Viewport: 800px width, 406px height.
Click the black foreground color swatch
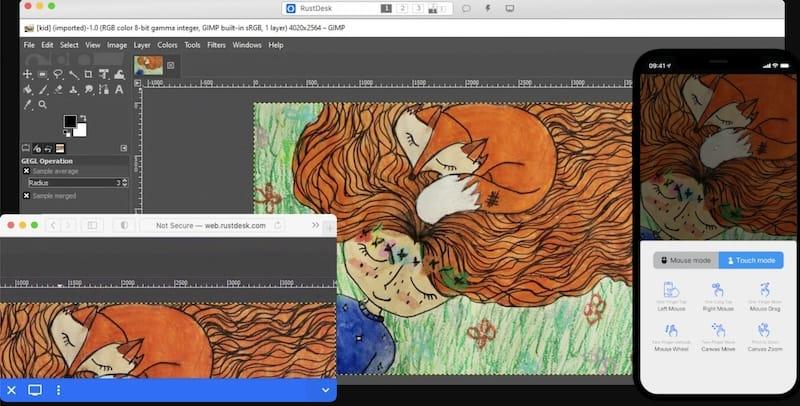70,121
